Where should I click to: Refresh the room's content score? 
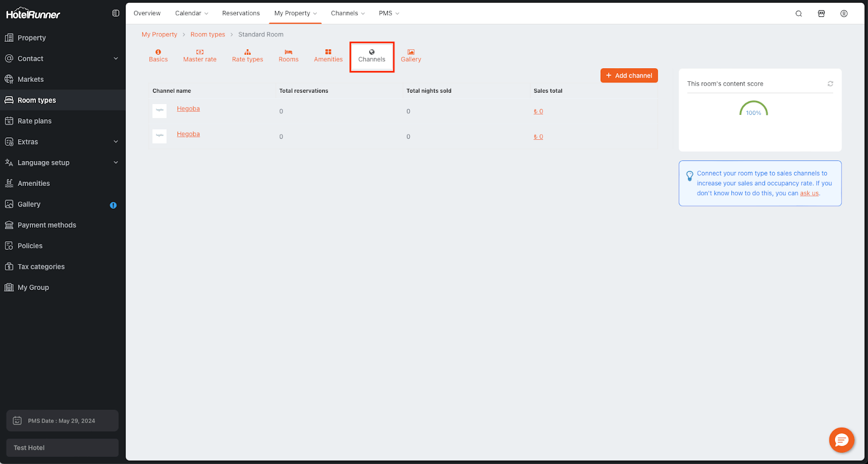pyautogui.click(x=830, y=83)
